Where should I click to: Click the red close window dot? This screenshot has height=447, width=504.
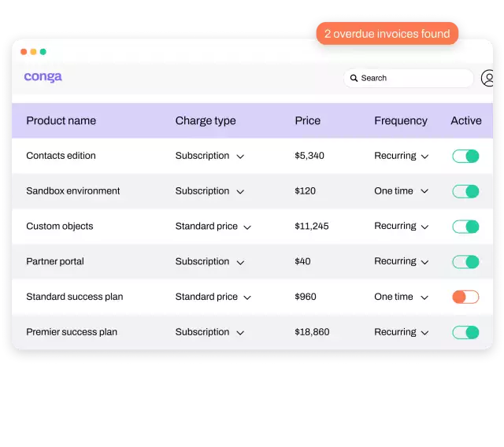(x=24, y=52)
